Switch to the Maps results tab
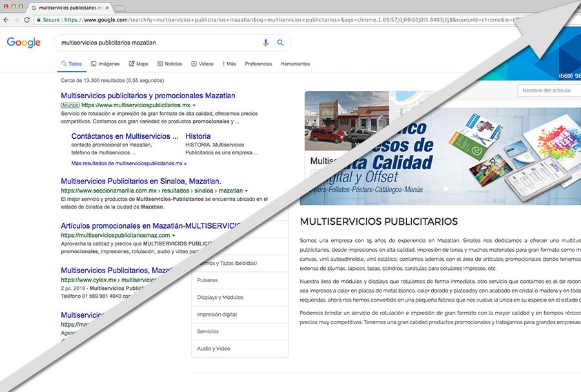581x392 pixels. 138,64
